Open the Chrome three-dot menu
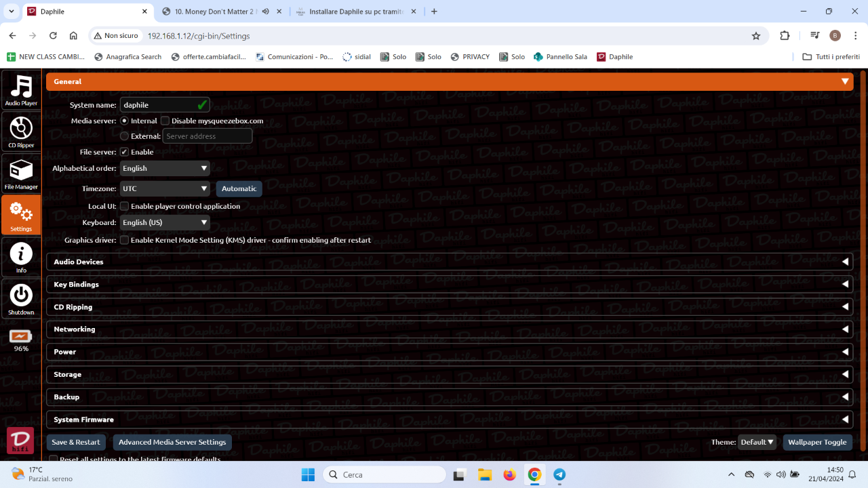 (x=855, y=36)
